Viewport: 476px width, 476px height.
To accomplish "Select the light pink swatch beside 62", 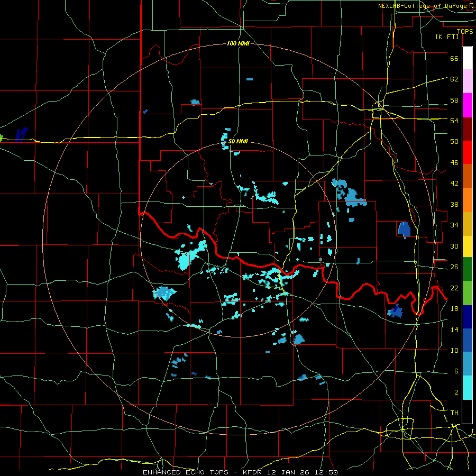I will pos(467,81).
